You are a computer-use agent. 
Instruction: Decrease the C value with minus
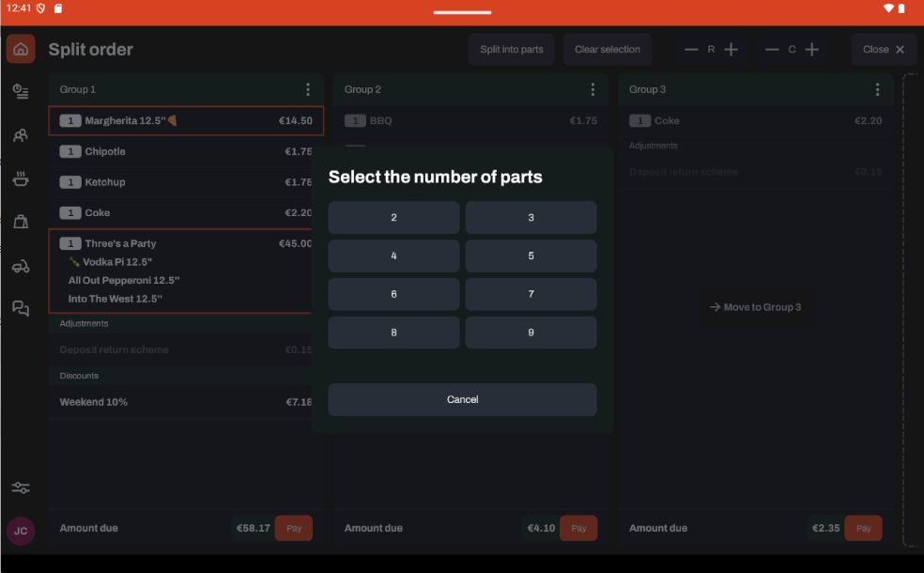pyautogui.click(x=772, y=50)
